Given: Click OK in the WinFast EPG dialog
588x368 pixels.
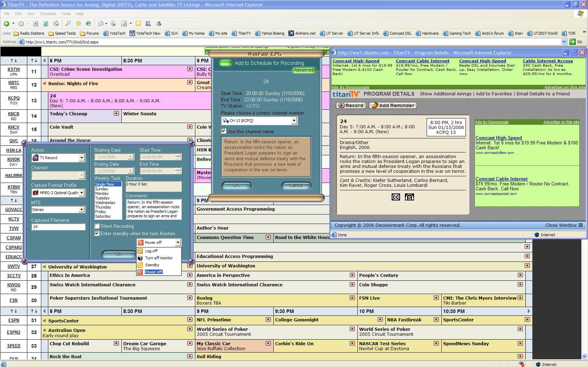Looking at the screenshot, I should tap(237, 185).
